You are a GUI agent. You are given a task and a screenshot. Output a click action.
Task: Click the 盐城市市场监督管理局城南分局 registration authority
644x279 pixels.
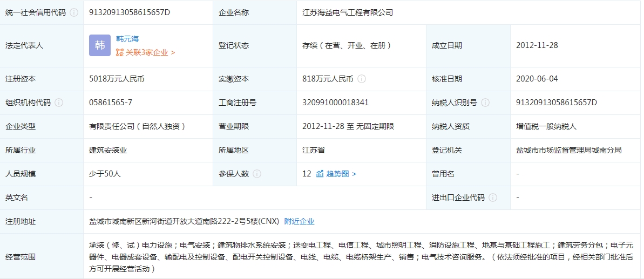click(x=568, y=150)
